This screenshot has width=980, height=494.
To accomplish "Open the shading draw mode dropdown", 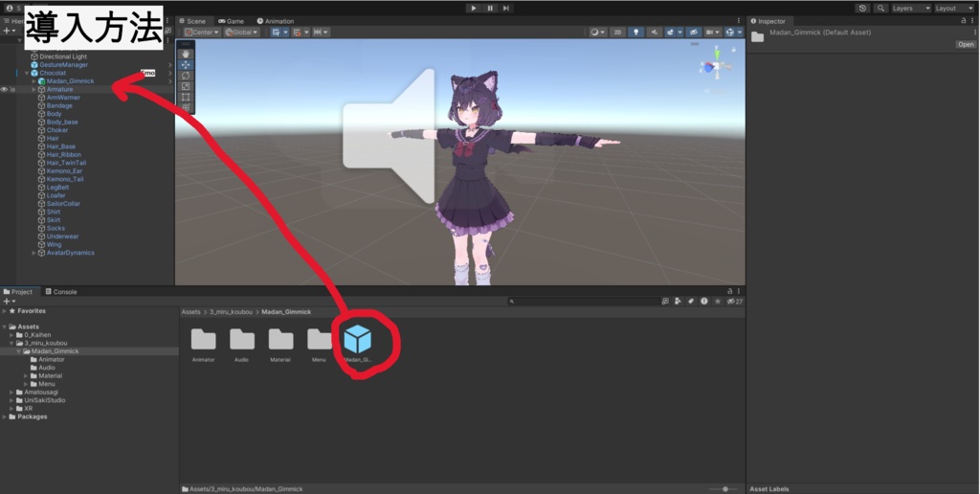I will click(x=598, y=32).
